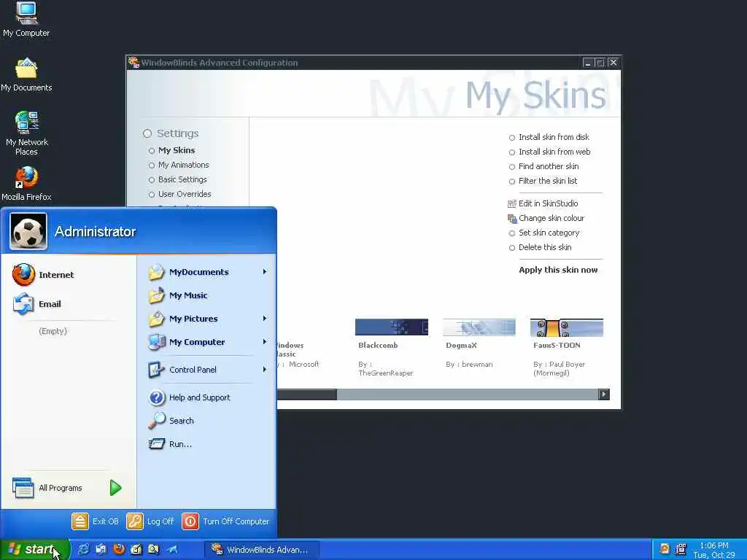Screen dimensions: 747x560
Task: Switch to WindowBlinds Advan... taskbar button
Action: (262, 550)
